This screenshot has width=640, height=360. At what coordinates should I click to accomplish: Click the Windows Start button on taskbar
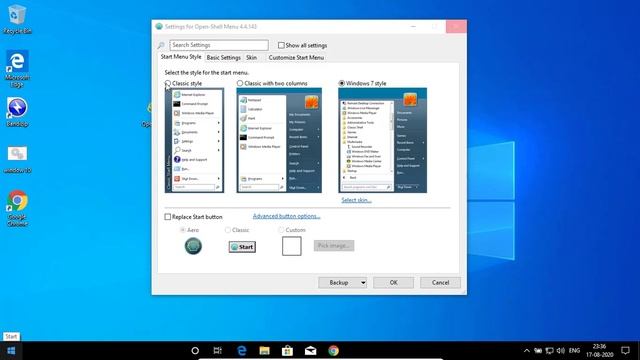(11, 351)
